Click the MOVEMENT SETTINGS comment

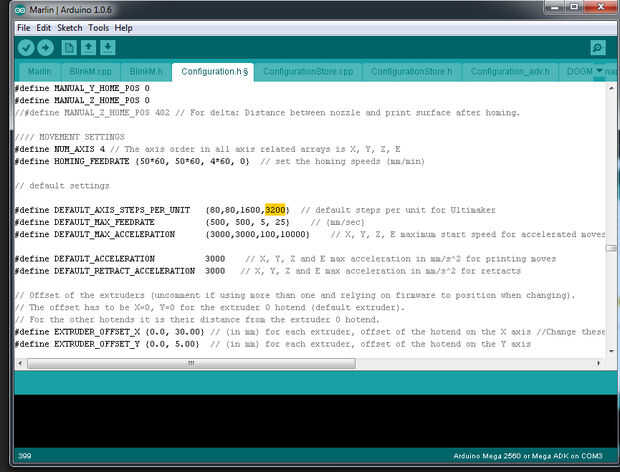[70, 137]
